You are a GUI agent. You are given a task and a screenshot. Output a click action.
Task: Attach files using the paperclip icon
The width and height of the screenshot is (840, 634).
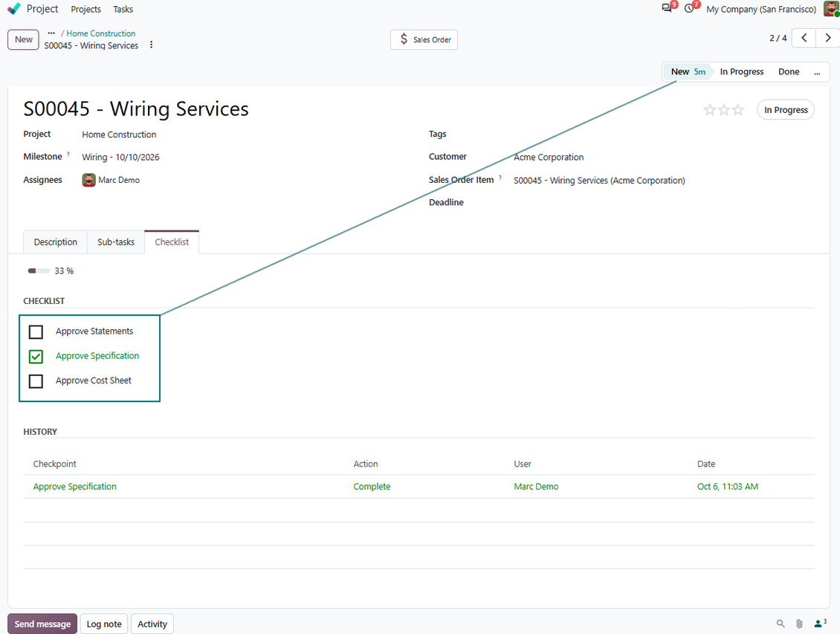click(x=799, y=624)
